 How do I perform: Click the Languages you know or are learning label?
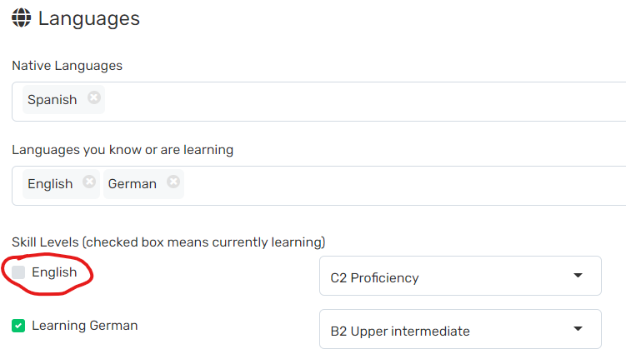click(x=122, y=150)
